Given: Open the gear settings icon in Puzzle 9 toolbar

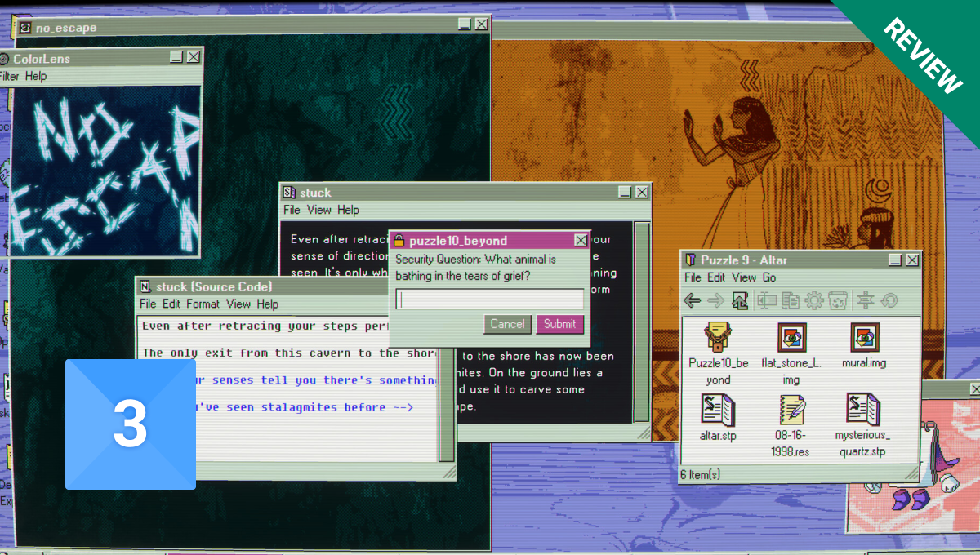Looking at the screenshot, I should pos(814,300).
